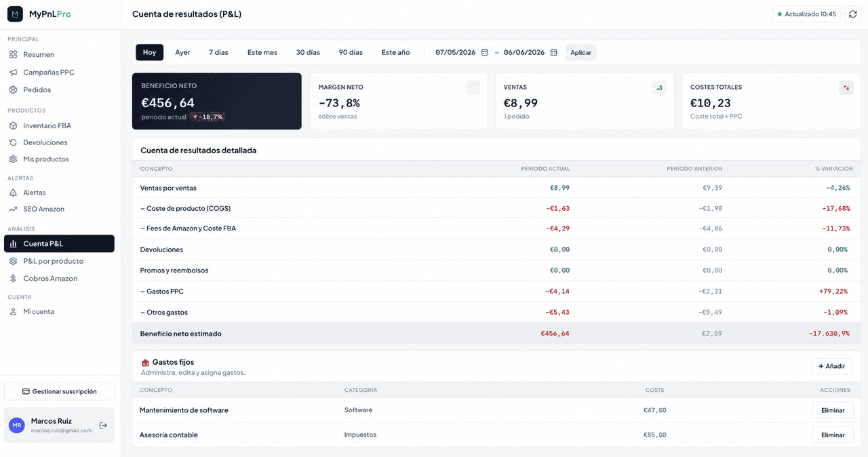
Task: Switch to the Este mes period
Action: coord(262,52)
